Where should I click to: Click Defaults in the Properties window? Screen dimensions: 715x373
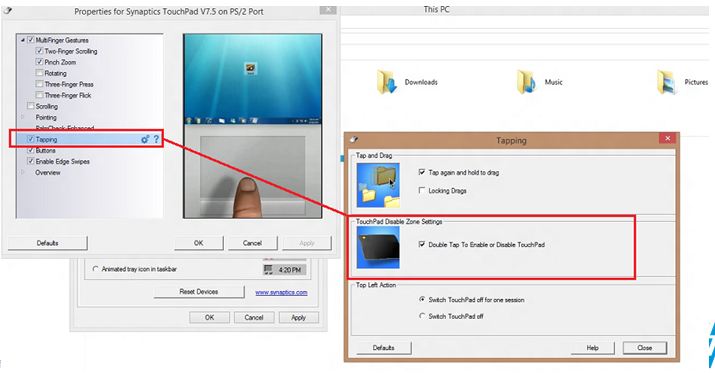pyautogui.click(x=47, y=243)
